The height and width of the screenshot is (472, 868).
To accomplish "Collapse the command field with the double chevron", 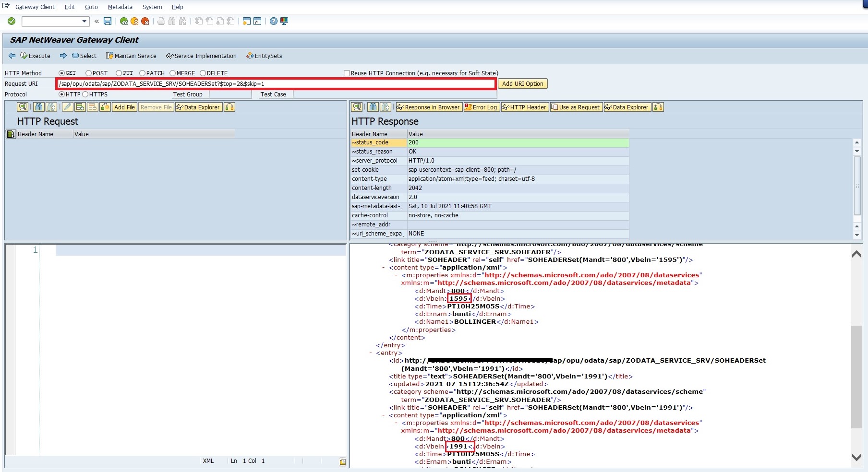I will tap(96, 22).
